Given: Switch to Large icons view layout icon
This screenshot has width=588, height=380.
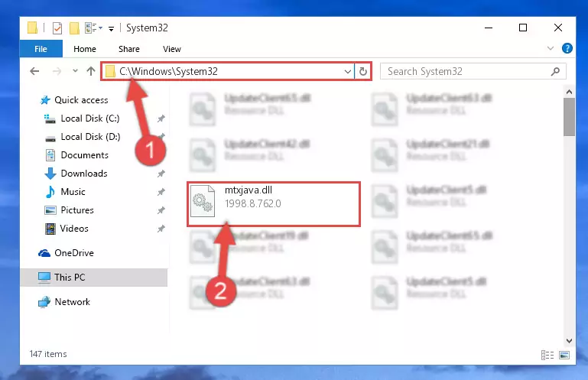Looking at the screenshot, I should tap(564, 355).
